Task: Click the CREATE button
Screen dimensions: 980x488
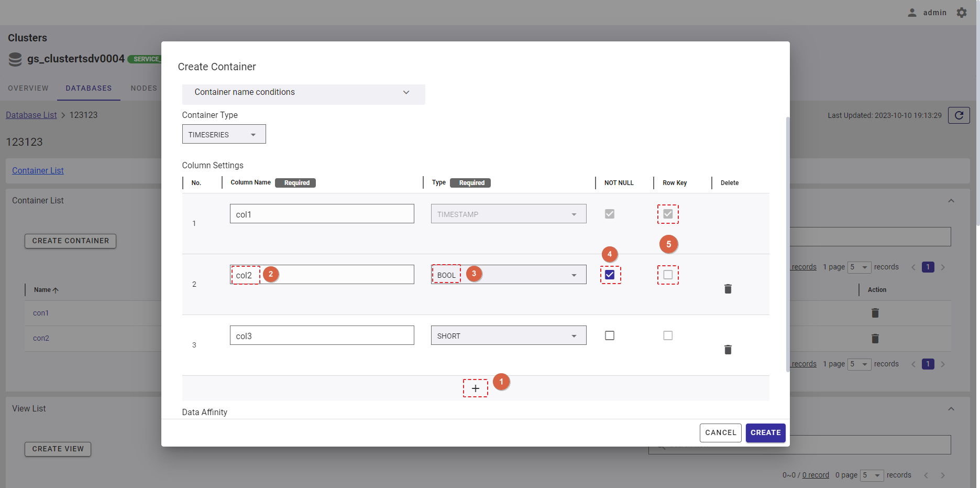Action: (x=765, y=432)
